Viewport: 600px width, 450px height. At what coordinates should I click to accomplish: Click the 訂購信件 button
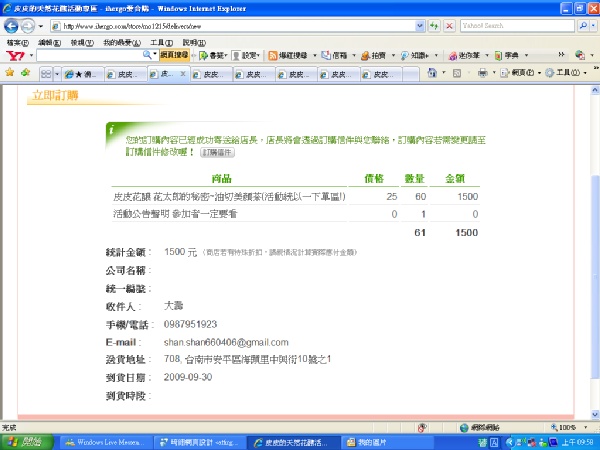pyautogui.click(x=217, y=153)
